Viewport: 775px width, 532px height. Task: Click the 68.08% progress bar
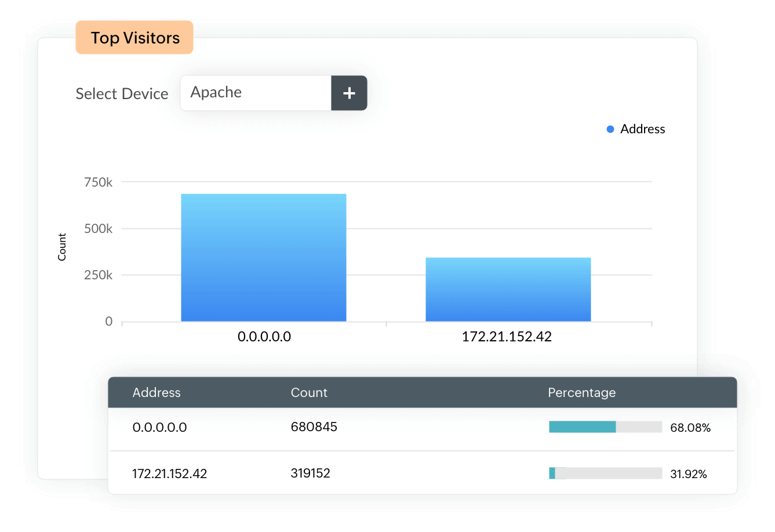tap(605, 427)
